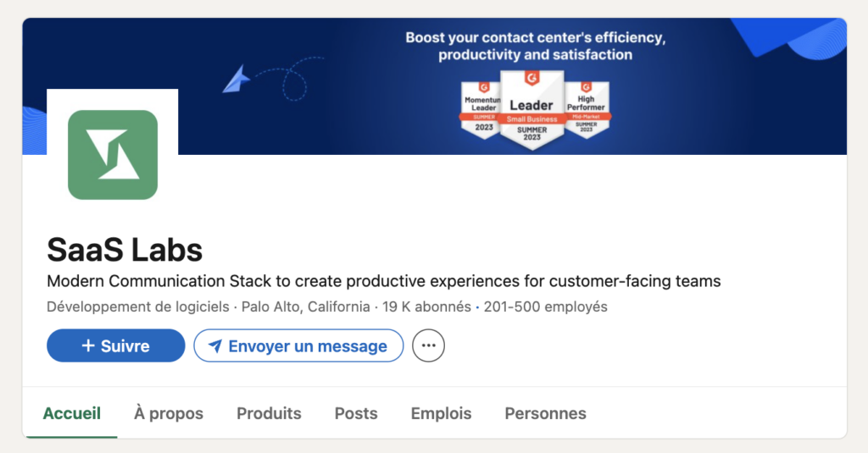The width and height of the screenshot is (868, 453).
Task: Follow the page via Suivre label
Action: 125,345
